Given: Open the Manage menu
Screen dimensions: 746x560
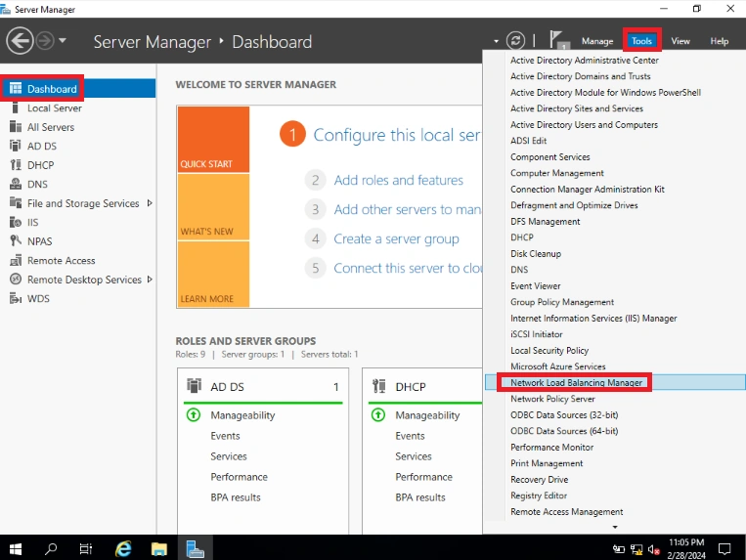Looking at the screenshot, I should click(x=597, y=41).
